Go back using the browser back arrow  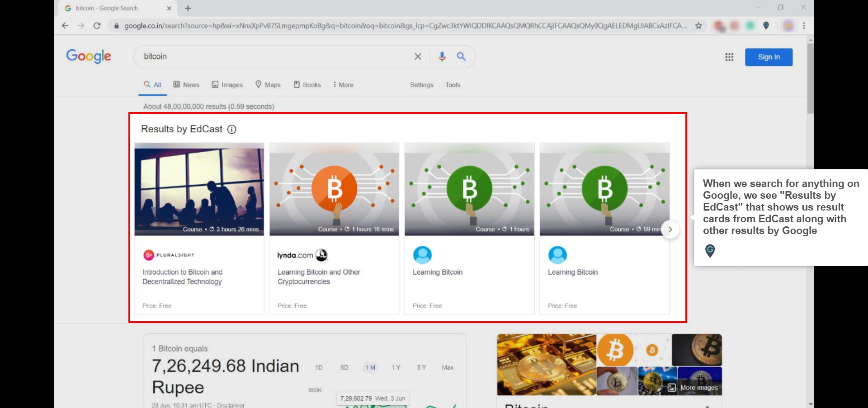(65, 26)
